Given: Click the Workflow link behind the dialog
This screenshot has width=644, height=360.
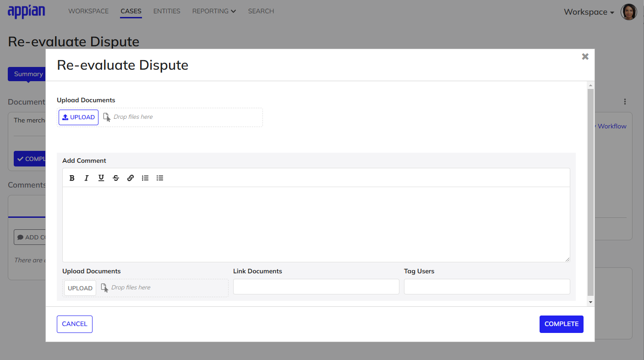Looking at the screenshot, I should (612, 126).
